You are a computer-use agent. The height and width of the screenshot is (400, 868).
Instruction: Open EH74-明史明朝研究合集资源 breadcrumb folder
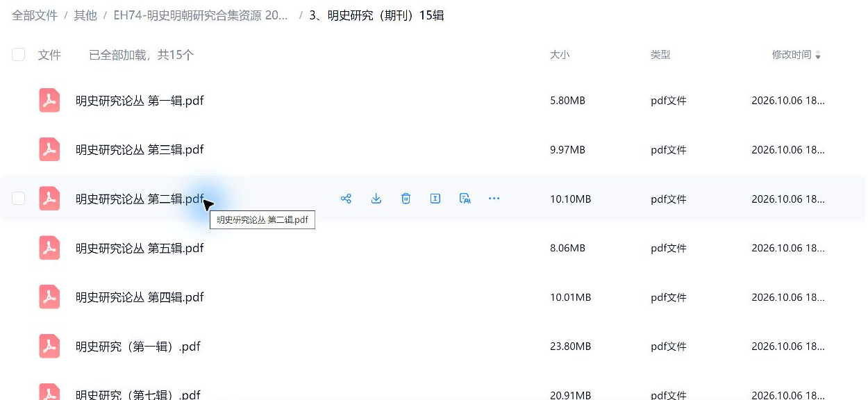[201, 15]
